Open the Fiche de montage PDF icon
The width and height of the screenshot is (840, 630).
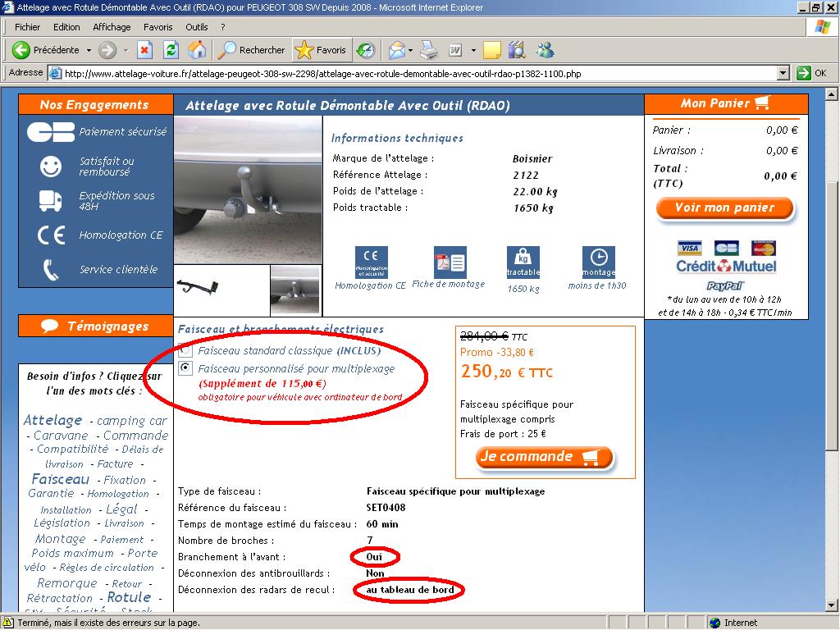(449, 262)
